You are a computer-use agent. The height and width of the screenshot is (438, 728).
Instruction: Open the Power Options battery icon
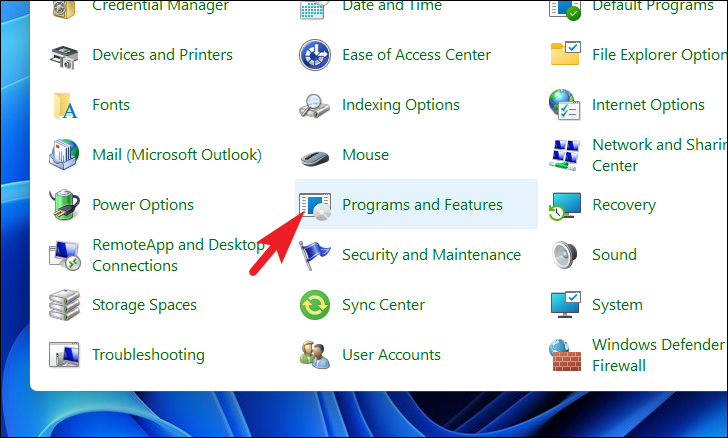point(64,205)
